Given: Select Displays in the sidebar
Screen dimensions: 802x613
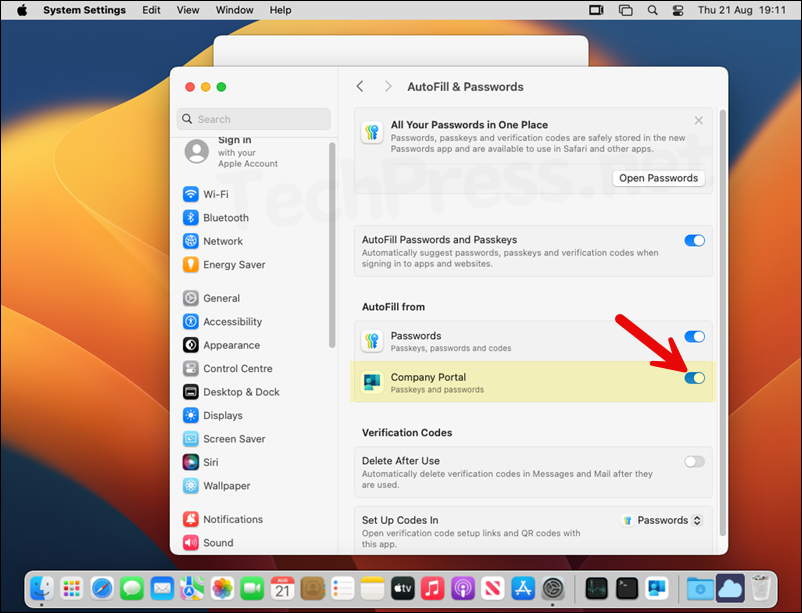Looking at the screenshot, I should click(x=213, y=415).
